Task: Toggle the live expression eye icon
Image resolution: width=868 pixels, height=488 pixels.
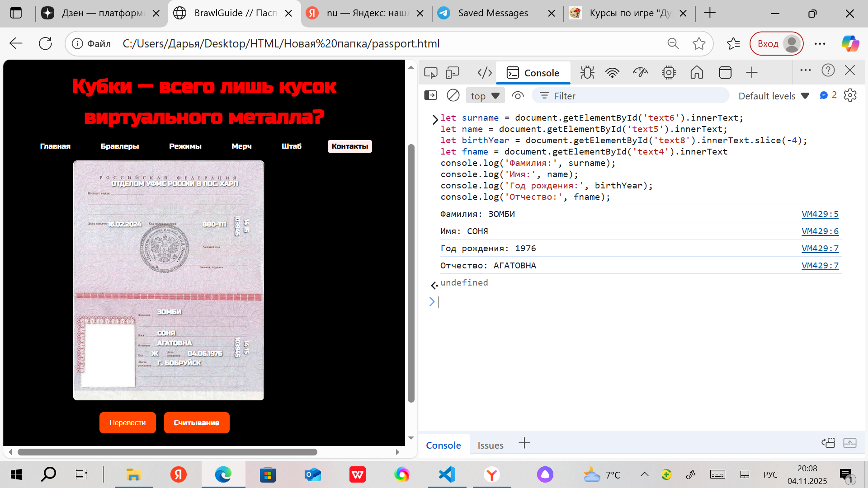Action: [x=518, y=95]
